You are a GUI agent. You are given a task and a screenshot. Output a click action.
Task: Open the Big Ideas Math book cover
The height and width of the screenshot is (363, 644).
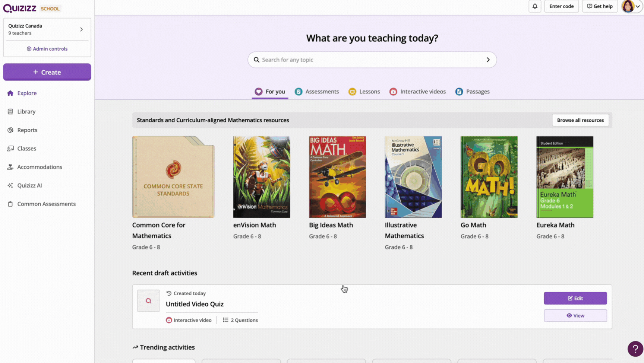[337, 177]
